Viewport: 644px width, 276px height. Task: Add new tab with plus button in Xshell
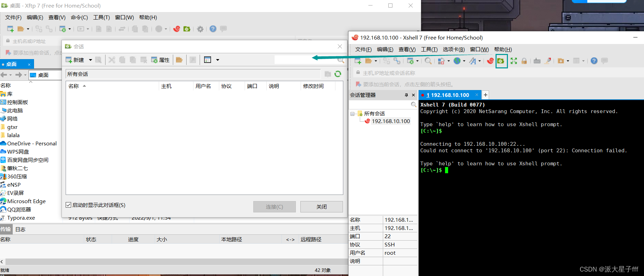pos(485,95)
